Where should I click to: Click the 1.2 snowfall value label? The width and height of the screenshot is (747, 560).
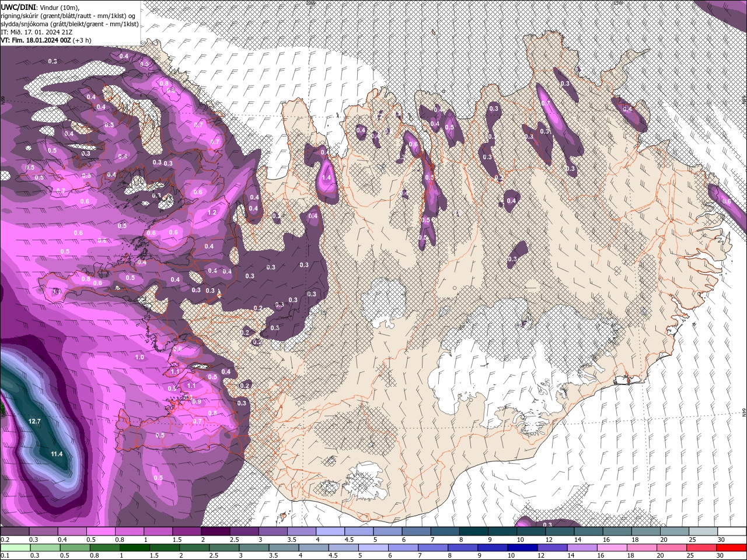[212, 212]
